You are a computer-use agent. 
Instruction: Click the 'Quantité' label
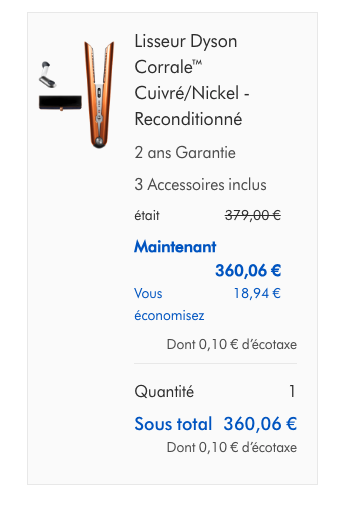coord(164,391)
